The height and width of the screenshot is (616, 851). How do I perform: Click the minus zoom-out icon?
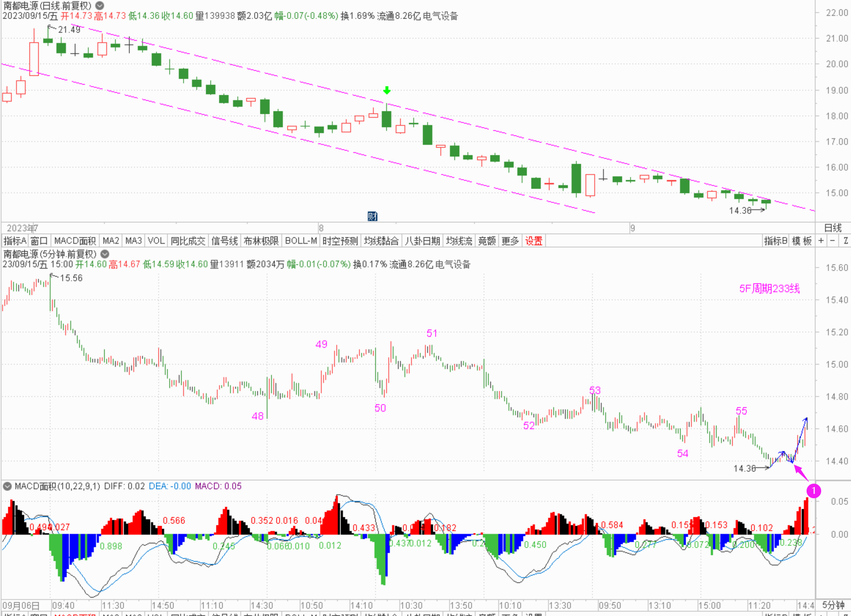coord(832,241)
